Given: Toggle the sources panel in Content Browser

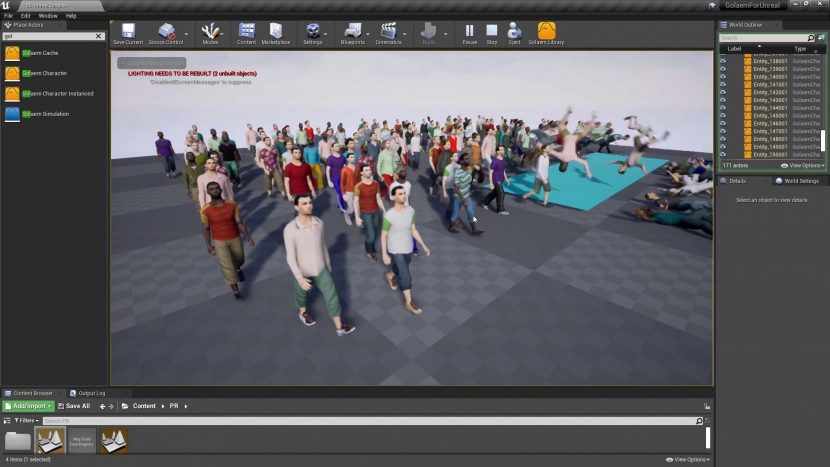Looking at the screenshot, I should click(7, 420).
